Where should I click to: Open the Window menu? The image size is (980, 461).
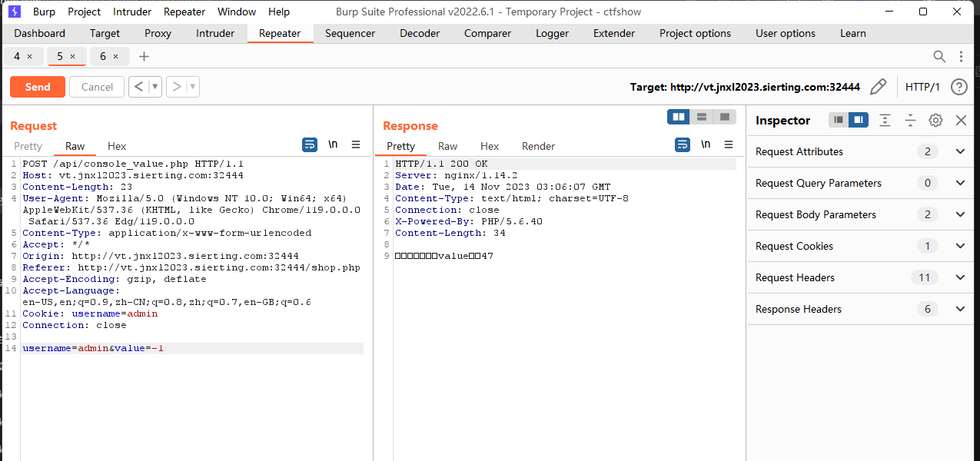point(237,12)
